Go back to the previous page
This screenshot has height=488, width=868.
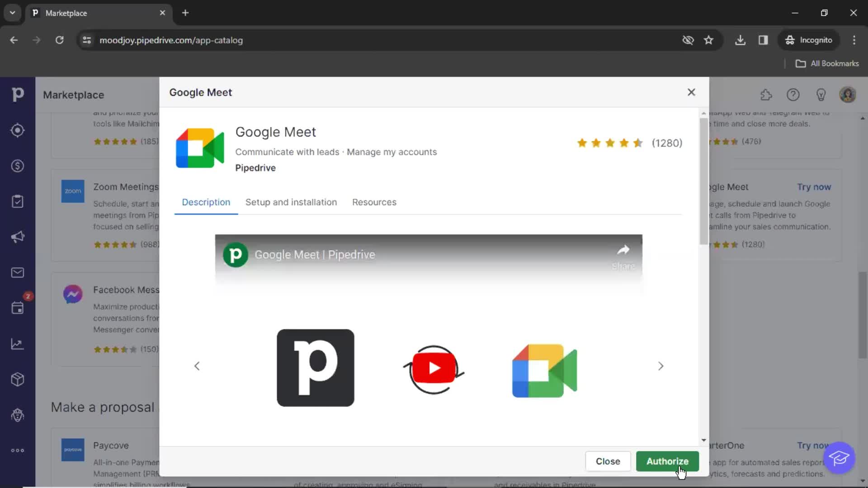click(x=14, y=40)
